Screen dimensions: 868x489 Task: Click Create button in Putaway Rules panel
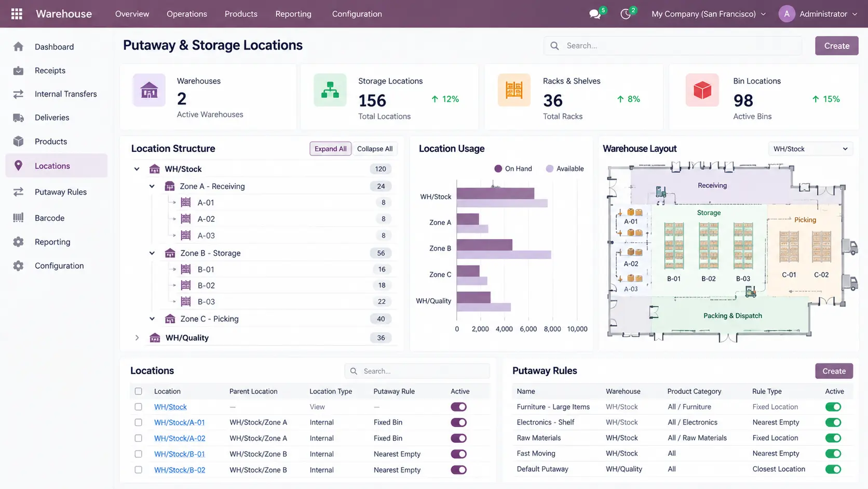tap(834, 371)
